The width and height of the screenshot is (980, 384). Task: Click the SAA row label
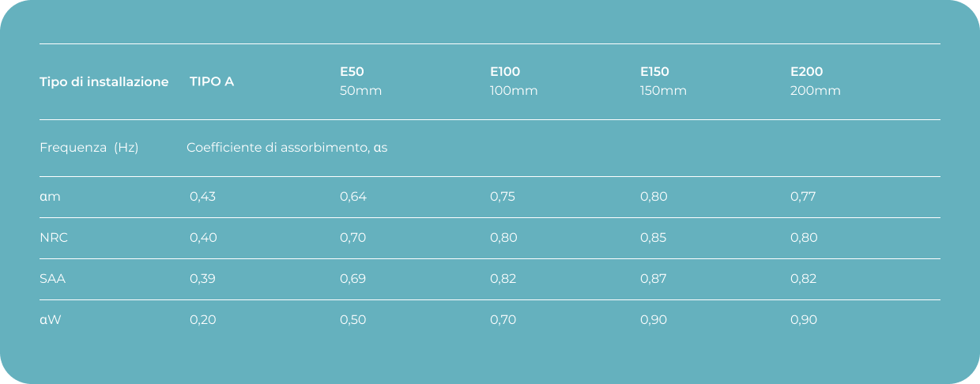click(52, 279)
